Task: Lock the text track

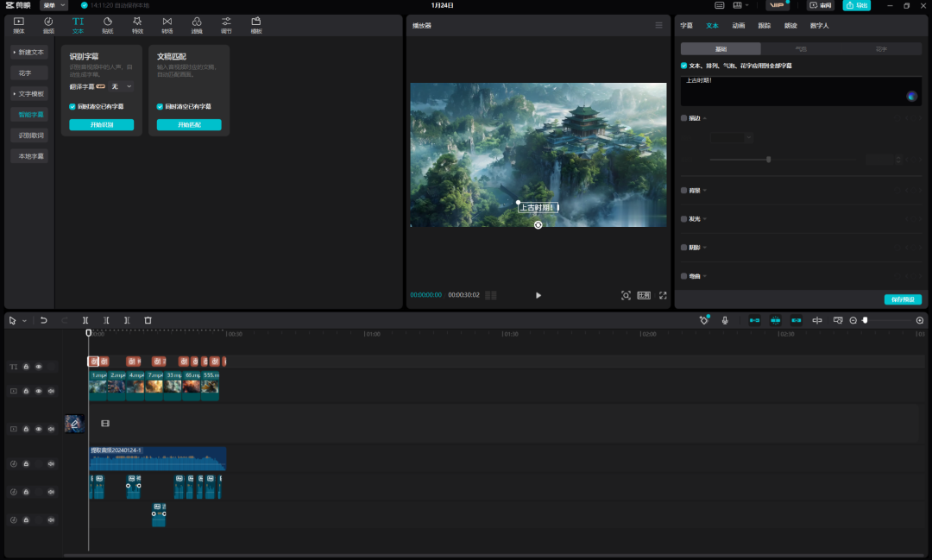Action: pyautogui.click(x=26, y=367)
